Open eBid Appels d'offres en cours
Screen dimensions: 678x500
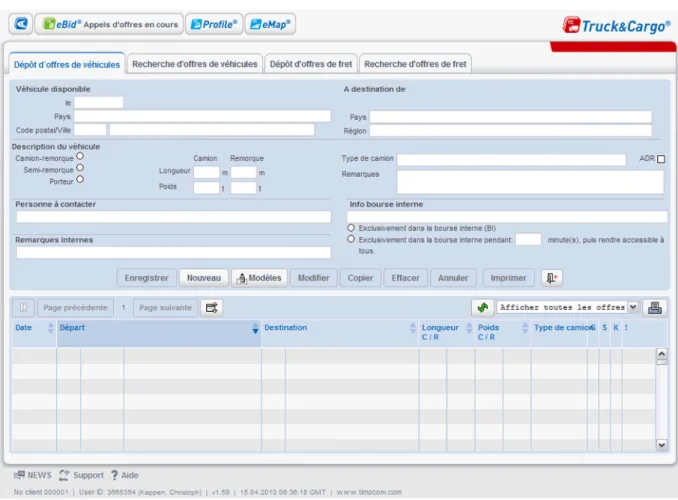coord(109,24)
